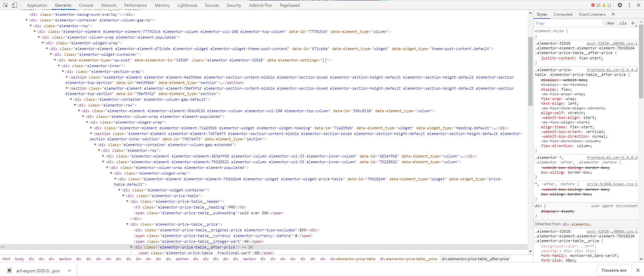The width and height of the screenshot is (644, 276).
Task: Click the DOM tree vertical scrollbar thumb
Action: 530,71
